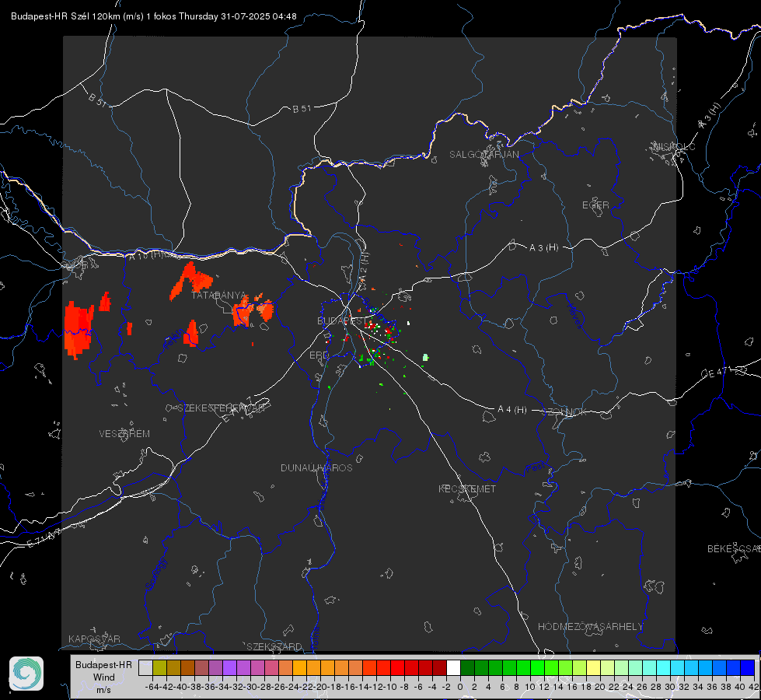Click the 'Budapest-HR Wind m/s' legend label
Image resolution: width=761 pixels, height=700 pixels.
click(103, 677)
